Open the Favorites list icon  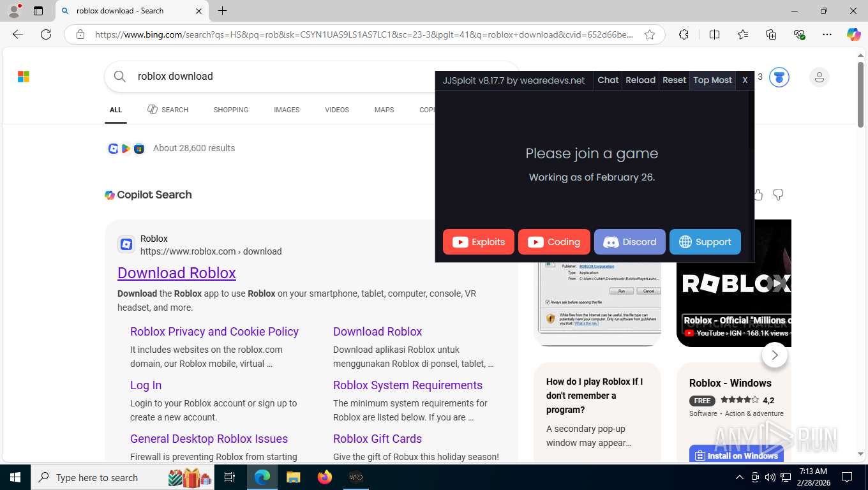[743, 34]
